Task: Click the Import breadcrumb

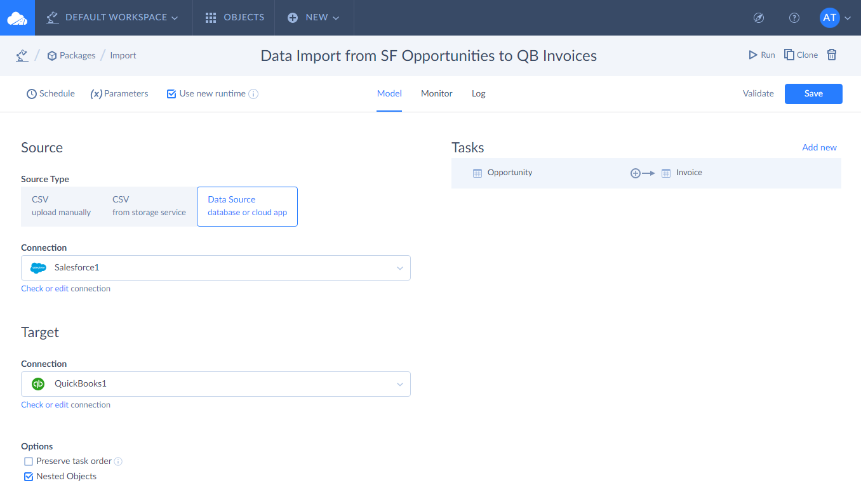Action: point(123,55)
